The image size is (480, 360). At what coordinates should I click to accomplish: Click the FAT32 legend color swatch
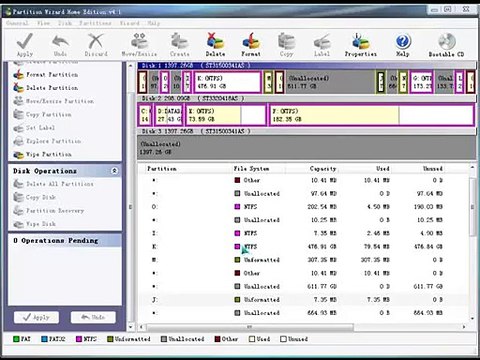coord(44,339)
